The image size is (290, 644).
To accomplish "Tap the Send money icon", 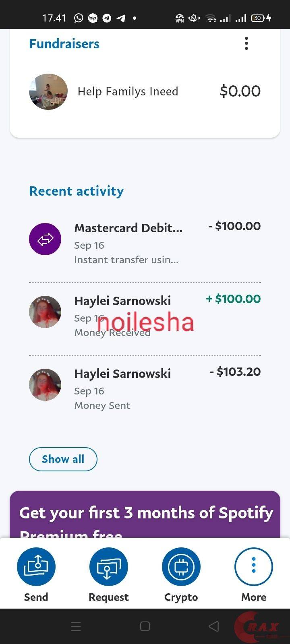I will 36,566.
